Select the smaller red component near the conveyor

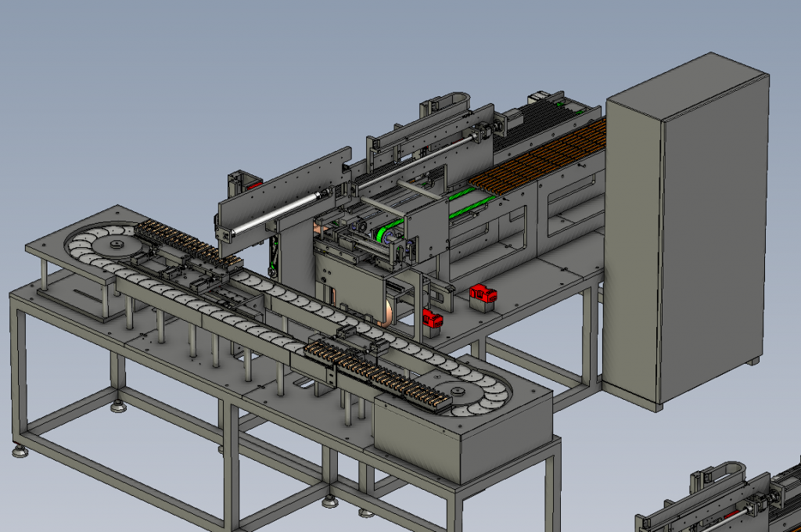(x=433, y=318)
